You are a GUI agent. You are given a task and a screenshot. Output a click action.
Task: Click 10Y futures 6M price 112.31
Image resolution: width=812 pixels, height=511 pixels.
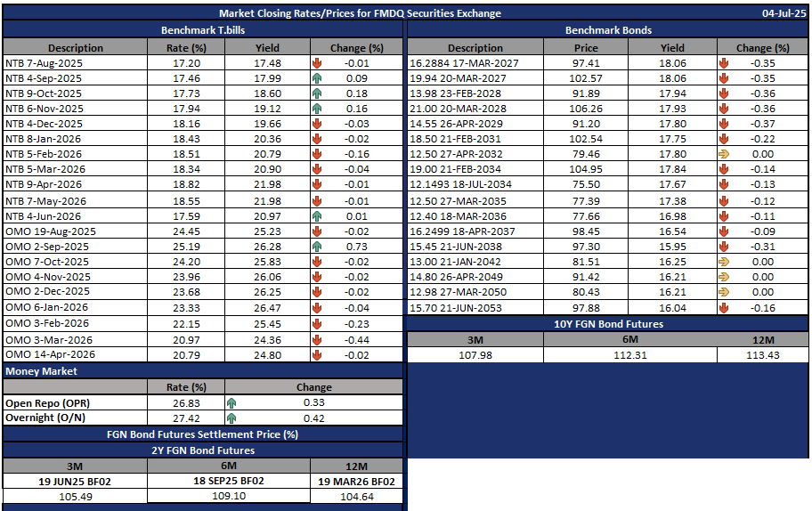[x=630, y=355]
